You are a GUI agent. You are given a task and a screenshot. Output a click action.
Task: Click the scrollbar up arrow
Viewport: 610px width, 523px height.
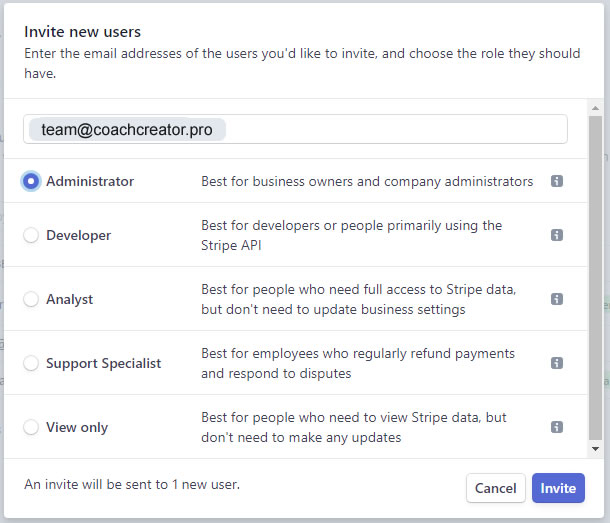pos(595,108)
